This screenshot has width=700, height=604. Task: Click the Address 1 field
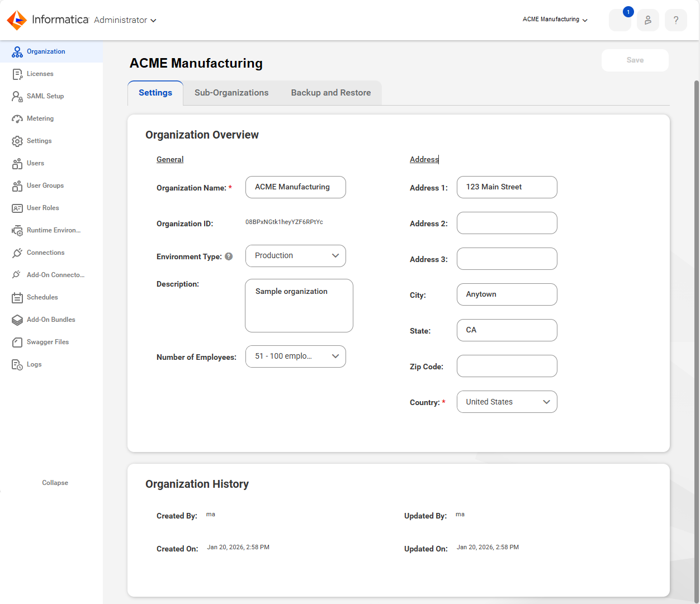coord(507,187)
